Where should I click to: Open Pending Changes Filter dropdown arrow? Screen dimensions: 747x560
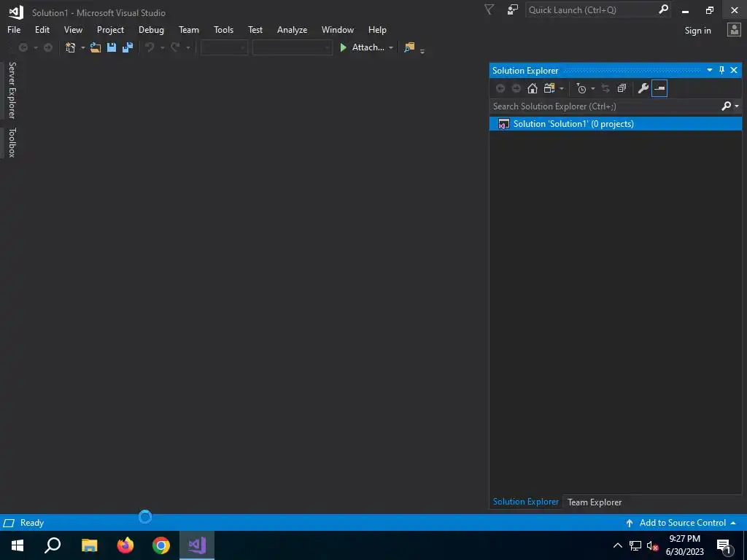[592, 88]
